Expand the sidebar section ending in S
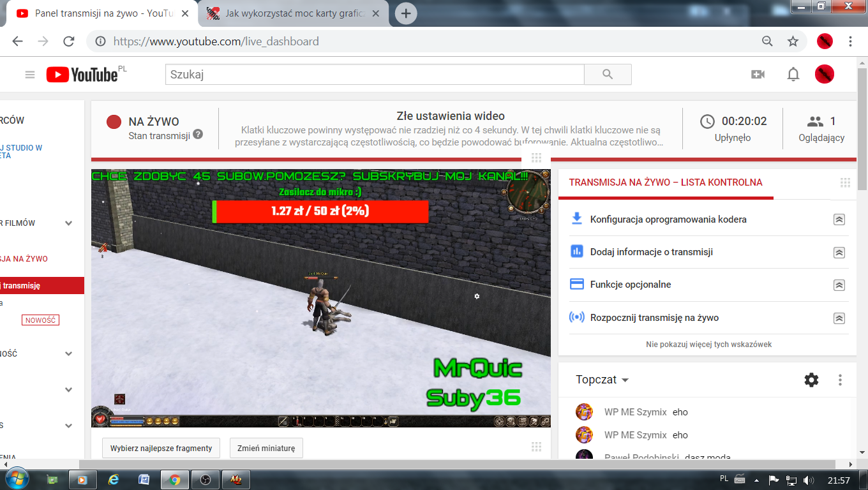This screenshot has height=490, width=868. 68,426
